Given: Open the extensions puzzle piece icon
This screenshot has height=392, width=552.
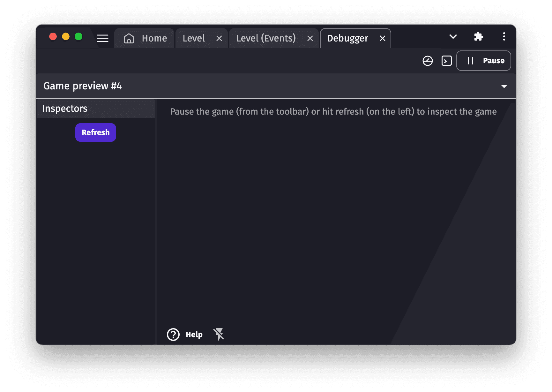Looking at the screenshot, I should pos(478,37).
